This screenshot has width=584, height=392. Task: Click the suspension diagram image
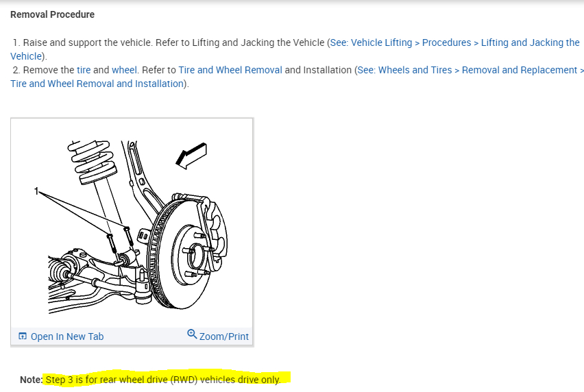(x=132, y=225)
